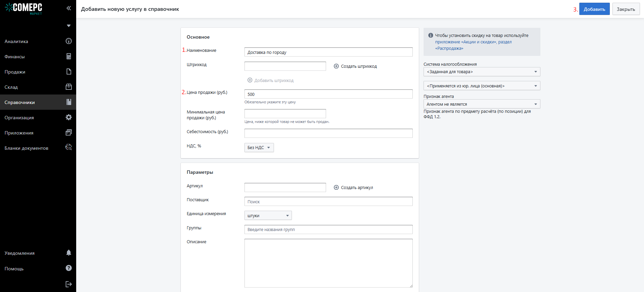Click the notifications bell icon
The height and width of the screenshot is (292, 644).
click(69, 253)
